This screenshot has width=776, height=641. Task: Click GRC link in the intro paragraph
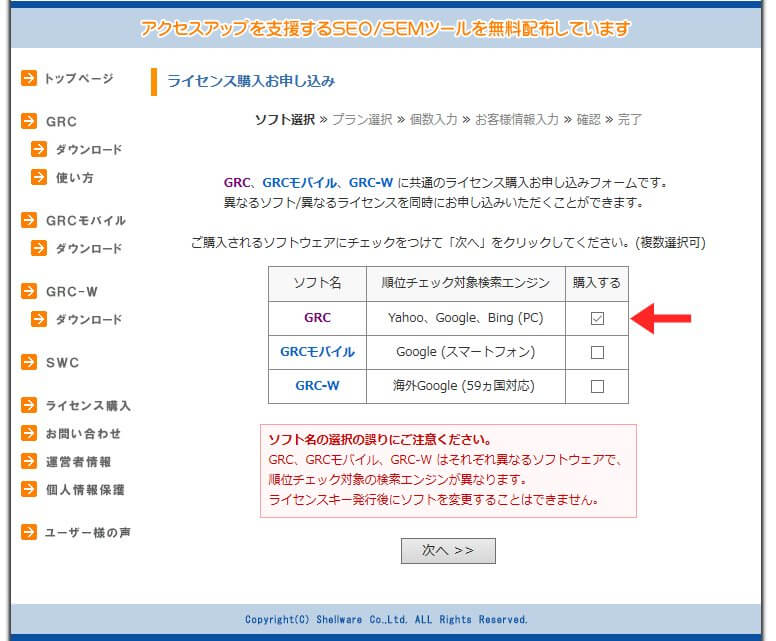[x=237, y=183]
